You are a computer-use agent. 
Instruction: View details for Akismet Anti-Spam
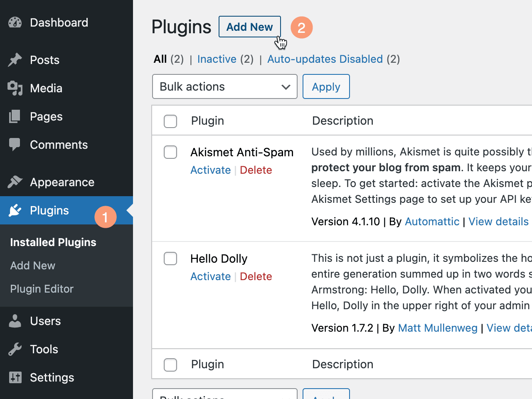[x=499, y=222]
